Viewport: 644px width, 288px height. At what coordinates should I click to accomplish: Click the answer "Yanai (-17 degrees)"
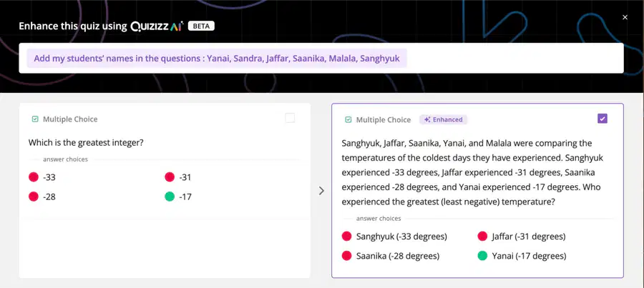[529, 256]
